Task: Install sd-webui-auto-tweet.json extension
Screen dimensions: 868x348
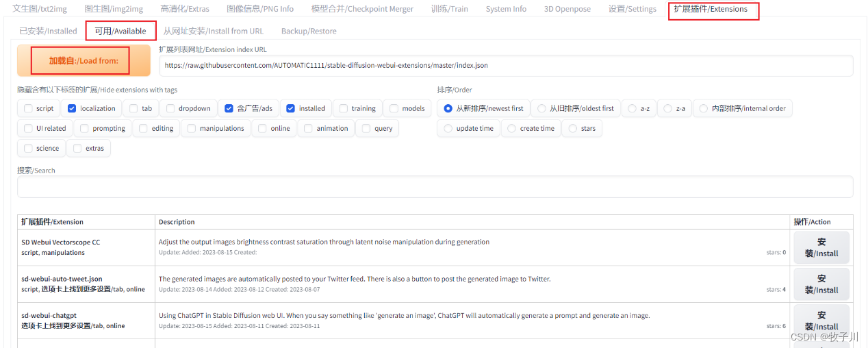Action: 821,284
